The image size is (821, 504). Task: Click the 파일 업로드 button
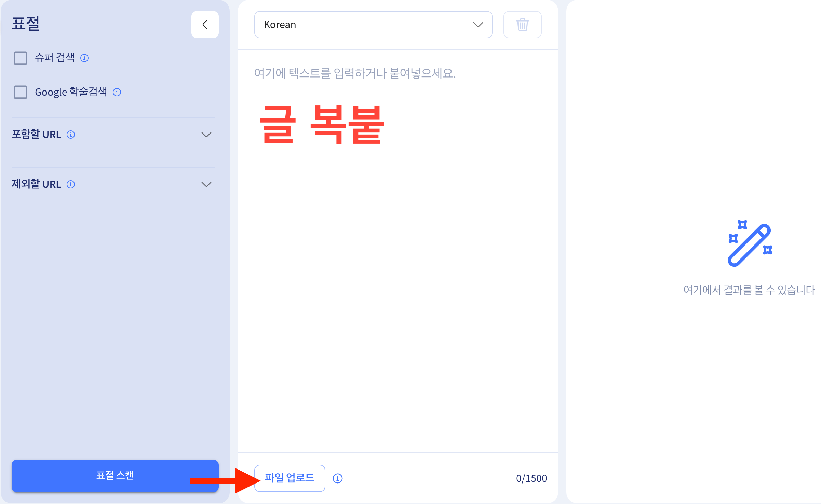click(290, 478)
